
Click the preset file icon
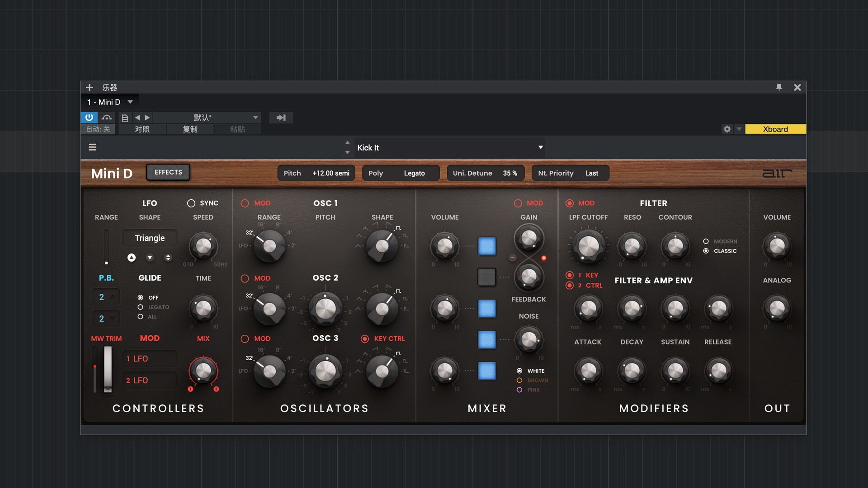point(125,118)
